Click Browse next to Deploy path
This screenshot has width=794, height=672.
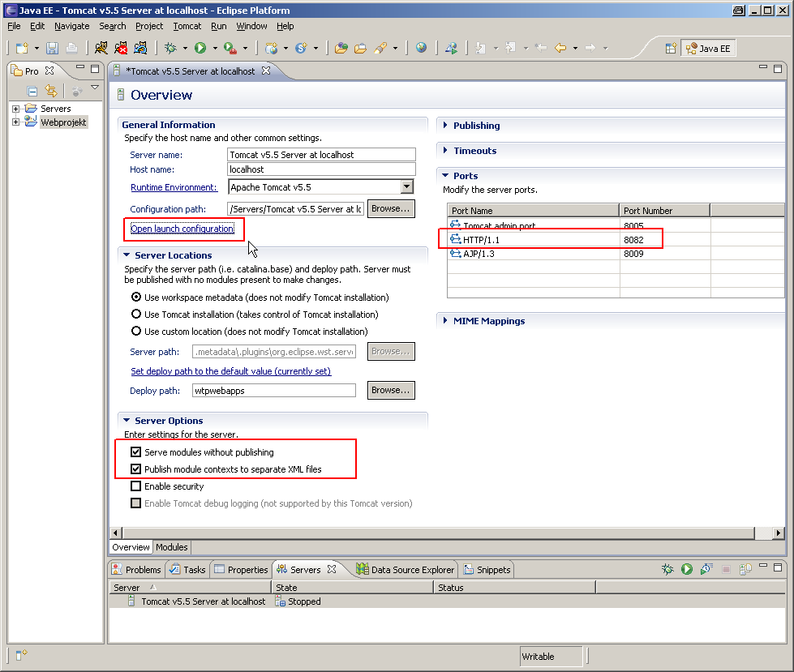tap(391, 390)
